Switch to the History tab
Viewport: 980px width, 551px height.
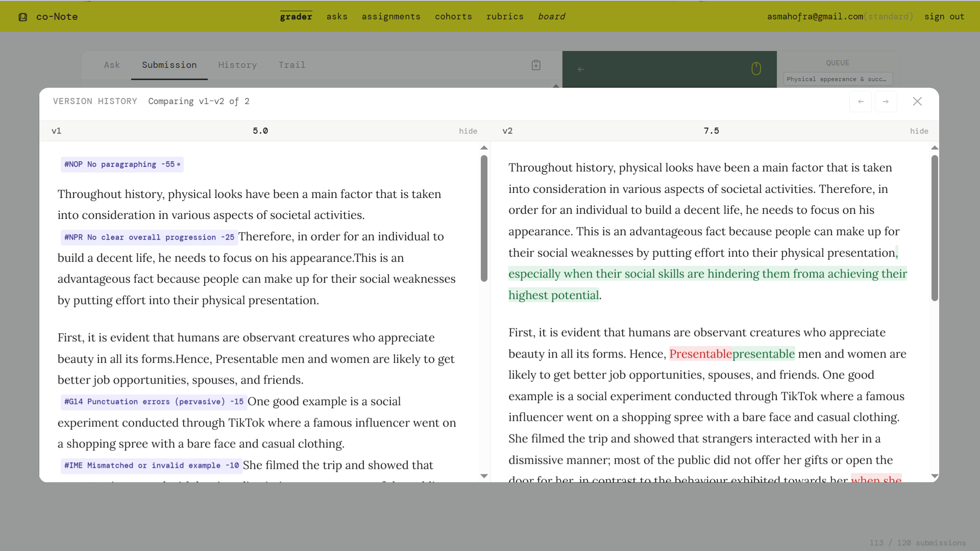237,65
